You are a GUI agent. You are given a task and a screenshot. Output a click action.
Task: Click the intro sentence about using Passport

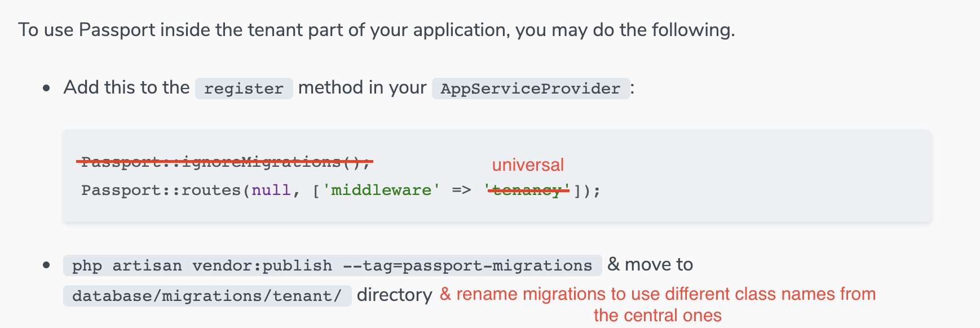coord(376,29)
